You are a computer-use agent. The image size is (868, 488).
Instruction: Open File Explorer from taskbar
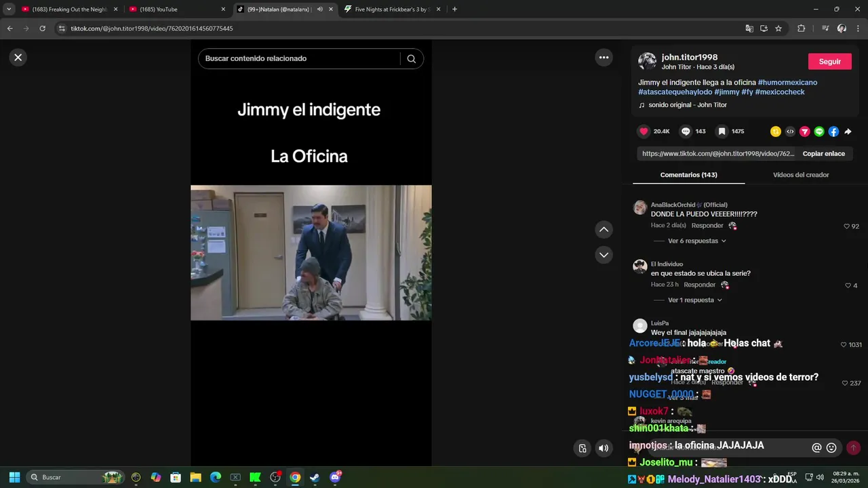coord(195,477)
